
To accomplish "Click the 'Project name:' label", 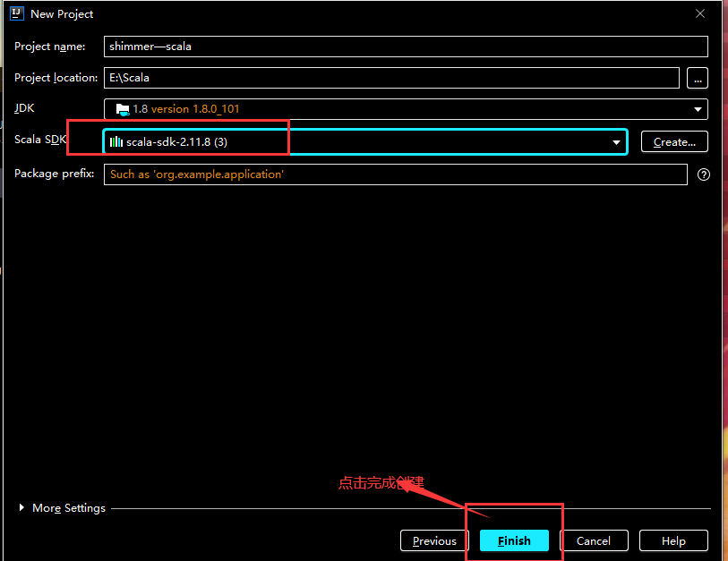I will (x=49, y=47).
